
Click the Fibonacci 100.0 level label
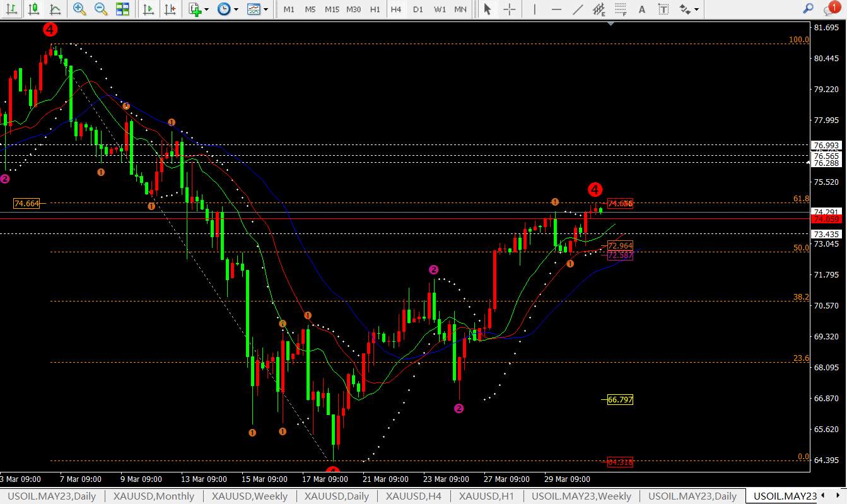(x=799, y=40)
